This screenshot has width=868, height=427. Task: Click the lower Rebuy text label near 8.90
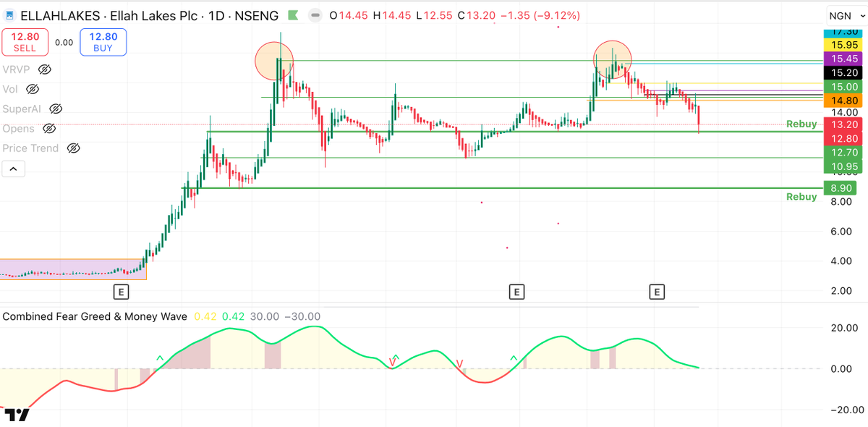tap(801, 197)
